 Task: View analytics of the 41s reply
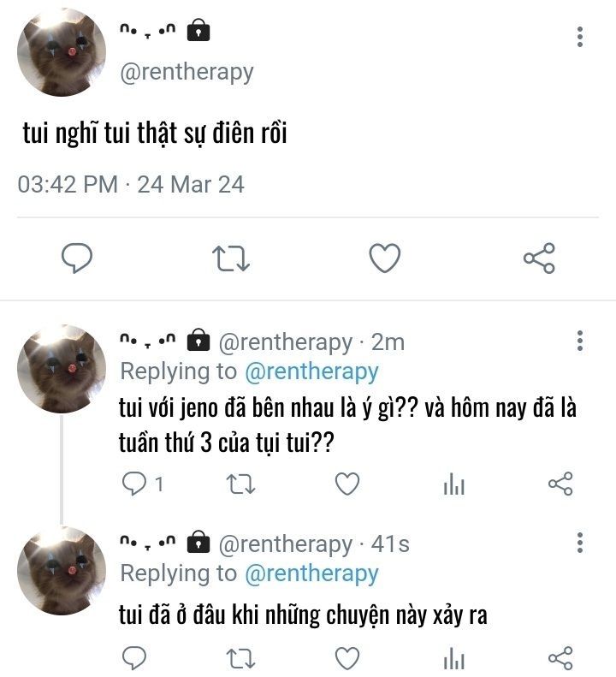(x=453, y=659)
